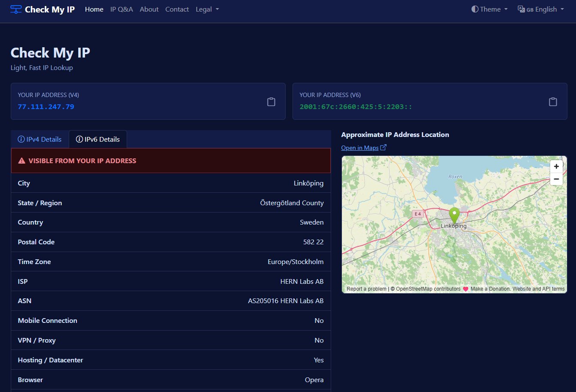Zoom in on the map
The image size is (576, 392).
click(x=556, y=166)
